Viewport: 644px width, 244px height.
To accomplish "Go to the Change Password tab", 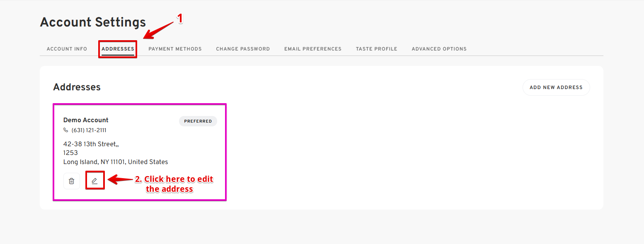I will point(243,49).
